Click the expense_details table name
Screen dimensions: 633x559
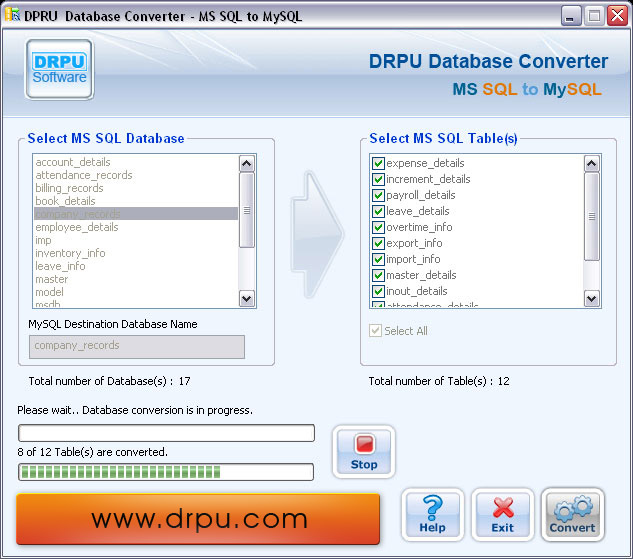click(x=425, y=163)
